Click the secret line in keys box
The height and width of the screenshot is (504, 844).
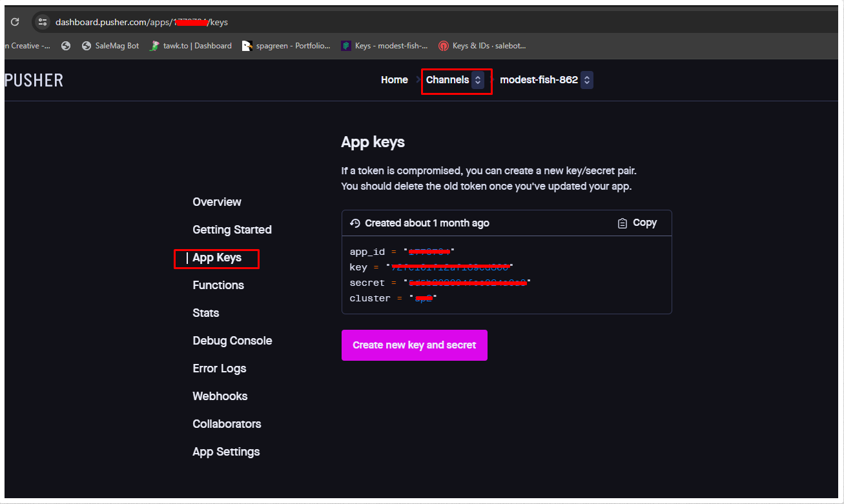tap(440, 283)
